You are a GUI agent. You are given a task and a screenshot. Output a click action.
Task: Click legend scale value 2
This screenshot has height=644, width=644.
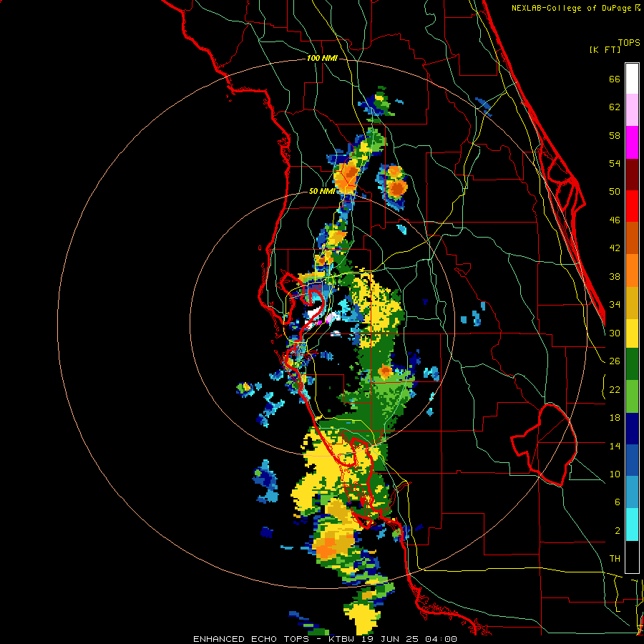pyautogui.click(x=618, y=531)
